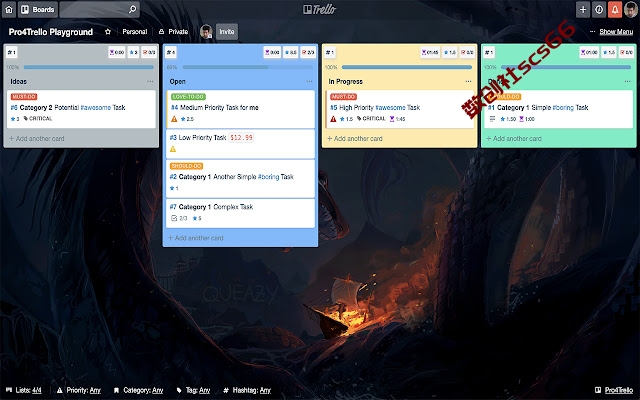Image resolution: width=640 pixels, height=400 pixels.
Task: Add another card to In Progress list
Action: (x=355, y=138)
